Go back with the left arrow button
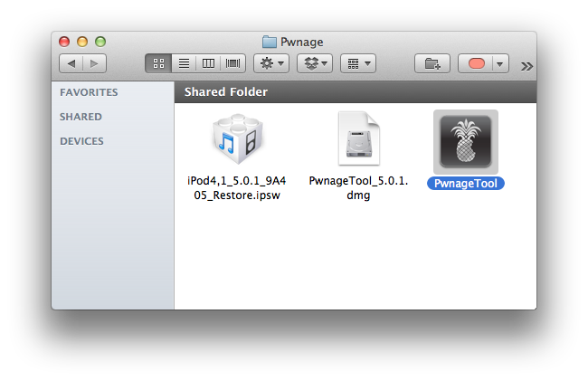Viewport: 588px width, 381px height. (x=71, y=64)
